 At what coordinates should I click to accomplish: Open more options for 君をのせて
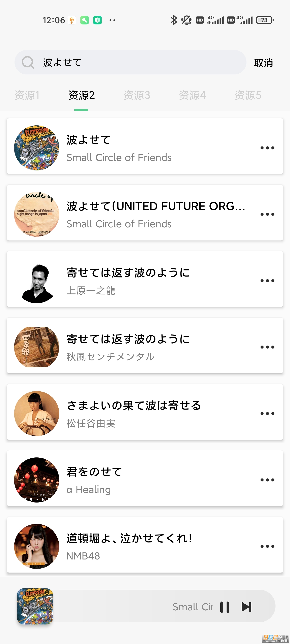point(267,480)
